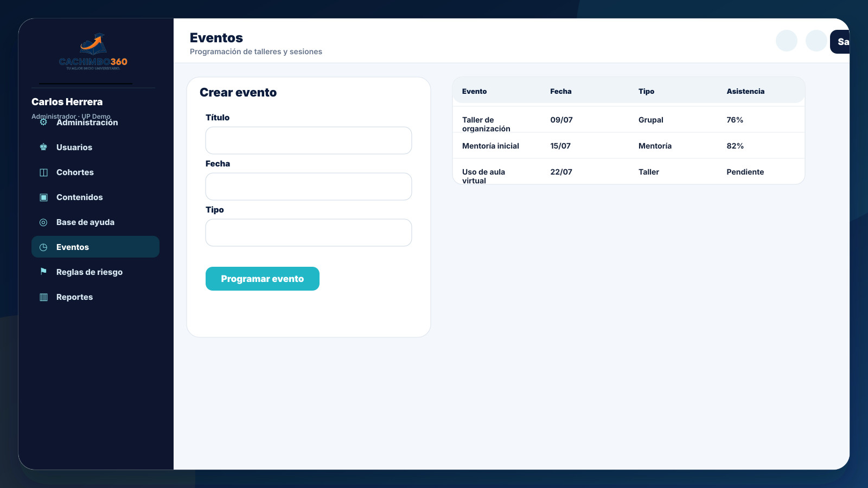Navigate to Contenidos
Screen dimensions: 868x488
[x=95, y=197]
